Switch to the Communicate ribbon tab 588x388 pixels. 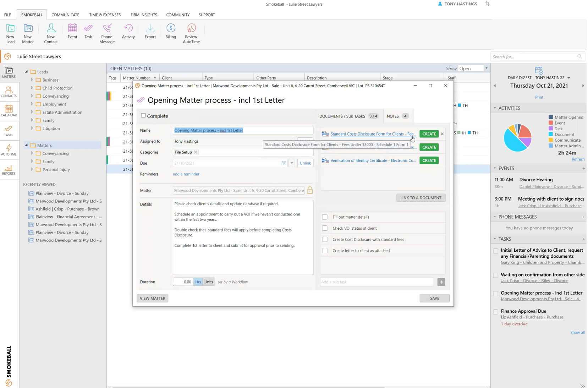click(65, 15)
